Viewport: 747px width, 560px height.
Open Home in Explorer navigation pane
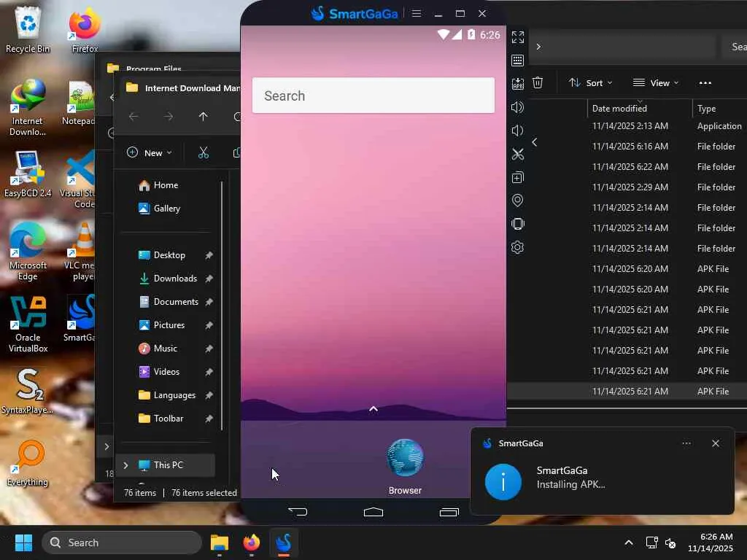coord(166,185)
